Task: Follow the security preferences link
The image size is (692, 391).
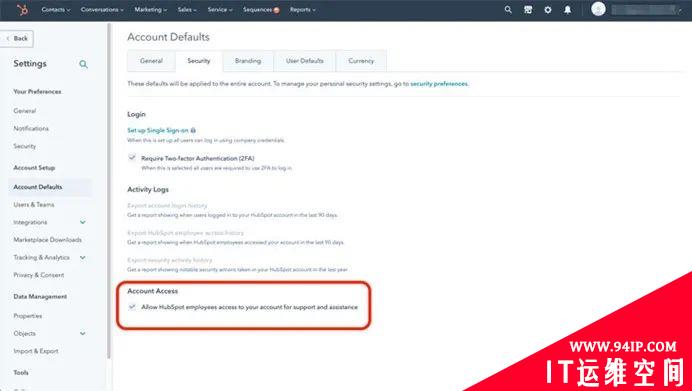Action: click(439, 83)
